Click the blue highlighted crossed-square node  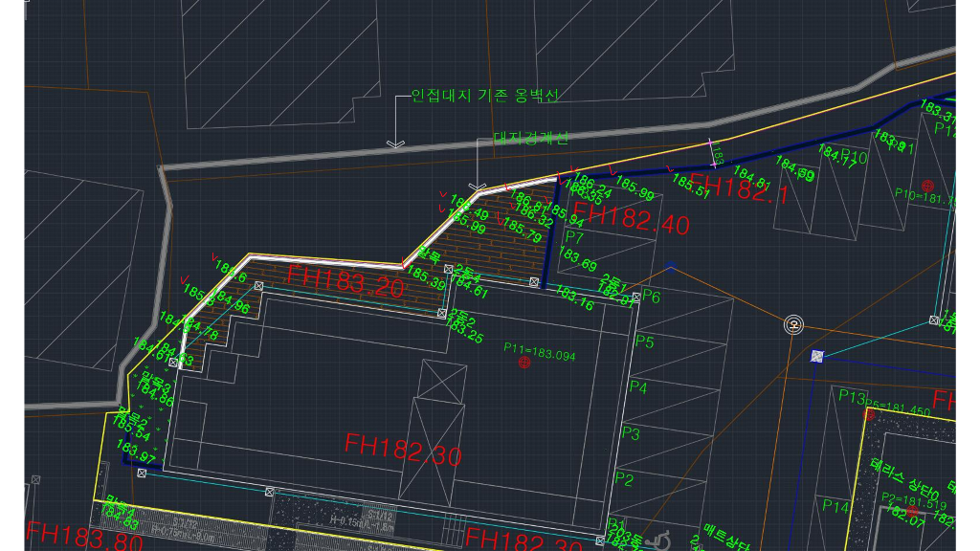[816, 356]
